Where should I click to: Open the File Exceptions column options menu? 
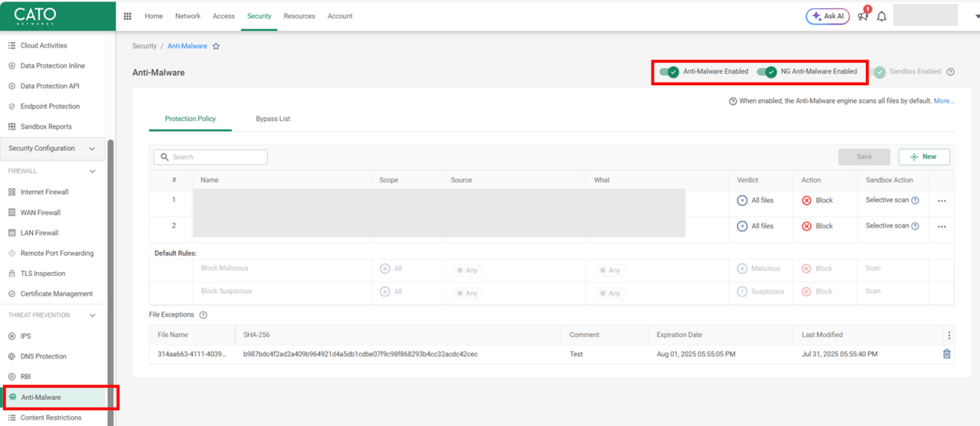(x=949, y=335)
